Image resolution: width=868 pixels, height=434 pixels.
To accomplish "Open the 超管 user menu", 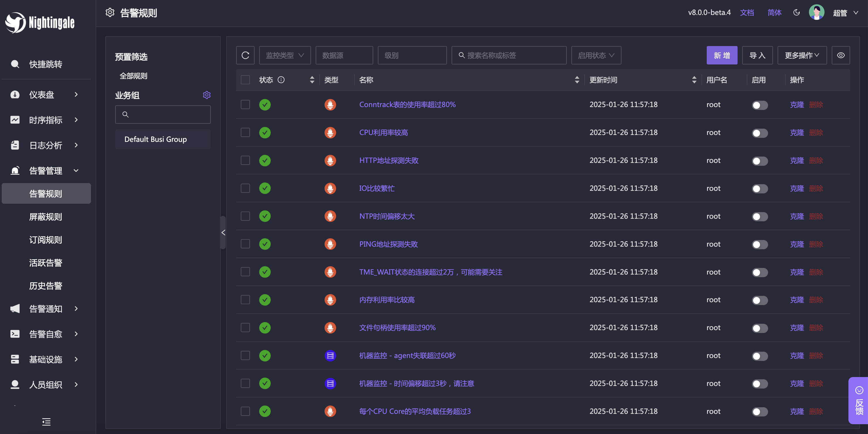I will click(846, 13).
